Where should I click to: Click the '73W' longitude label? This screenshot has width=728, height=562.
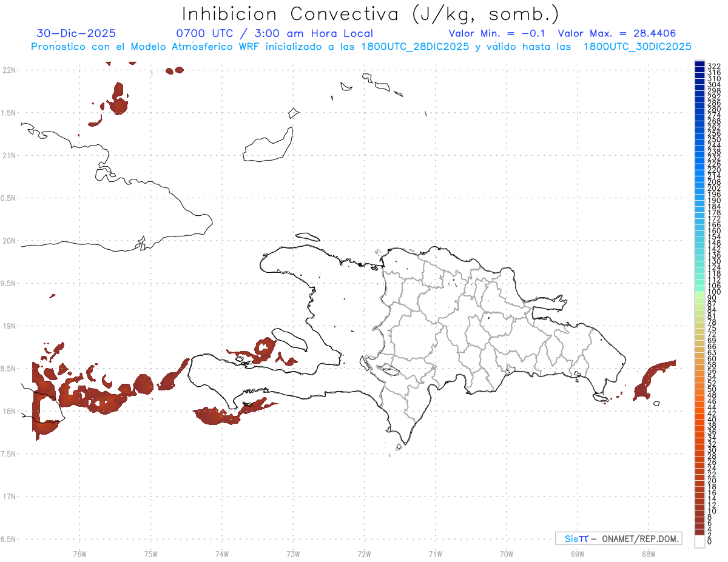point(293,554)
